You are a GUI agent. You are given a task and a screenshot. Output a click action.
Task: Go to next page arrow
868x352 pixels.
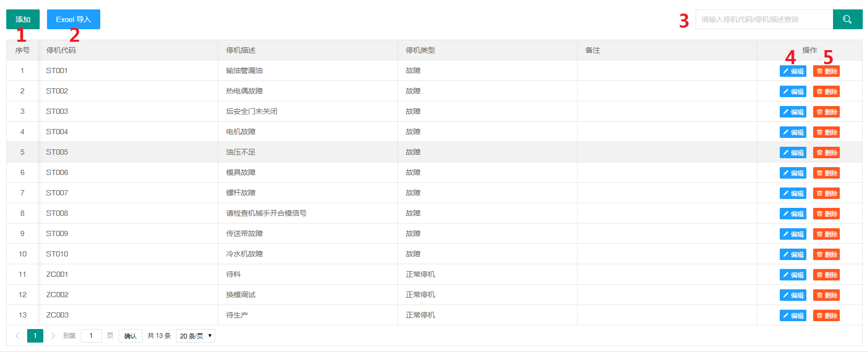coord(53,336)
